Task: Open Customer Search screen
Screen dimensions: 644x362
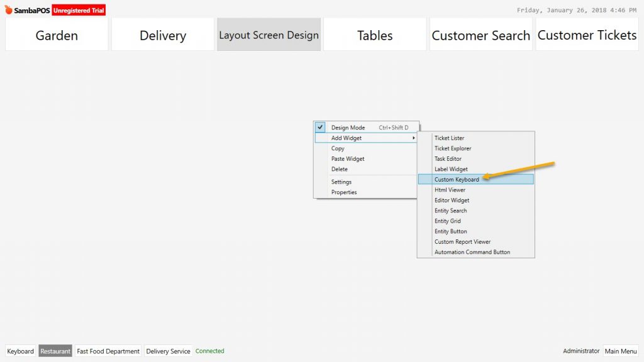Action: [481, 35]
